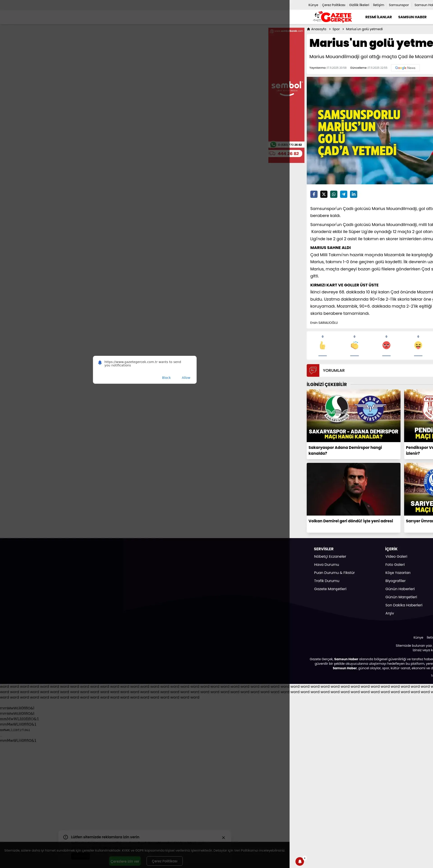Open Sakaryaspor Adana Demirspor article thumbnail
Viewport: 433px width, 868px height.
353,416
